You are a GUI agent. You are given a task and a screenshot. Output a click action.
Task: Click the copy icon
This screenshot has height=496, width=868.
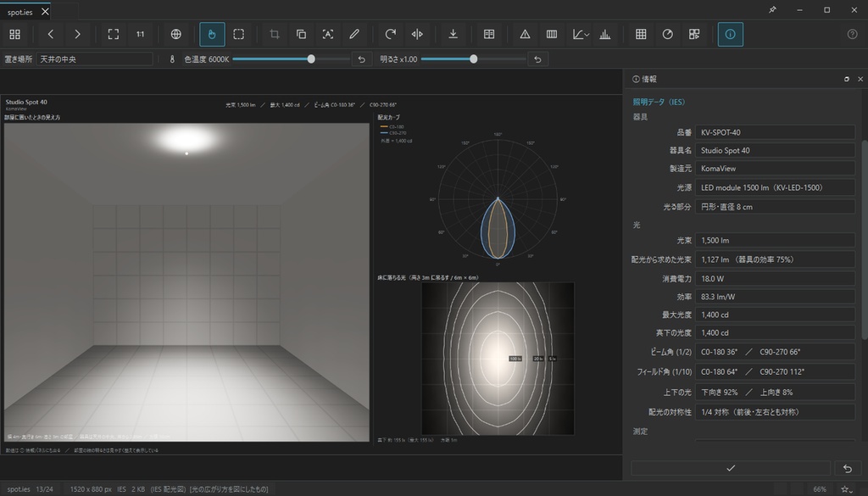(301, 34)
